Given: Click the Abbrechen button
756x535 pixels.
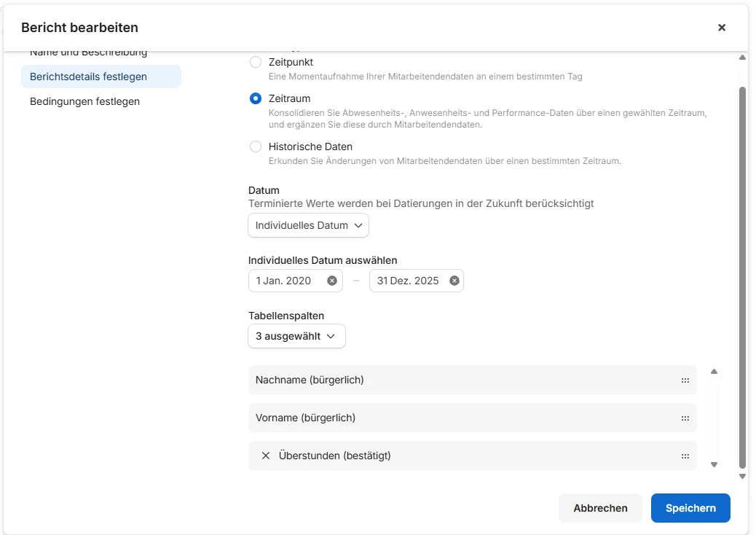Looking at the screenshot, I should point(600,508).
